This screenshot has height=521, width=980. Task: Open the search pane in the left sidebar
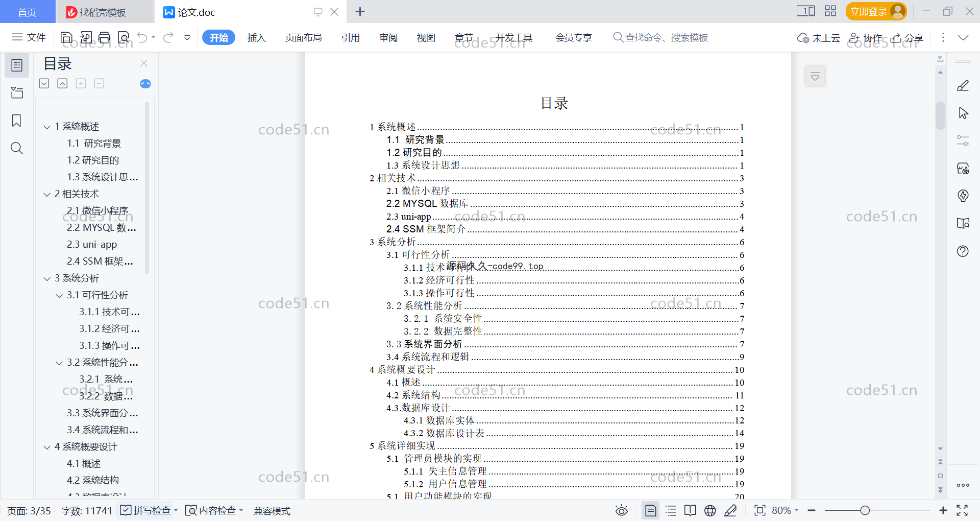pyautogui.click(x=17, y=148)
